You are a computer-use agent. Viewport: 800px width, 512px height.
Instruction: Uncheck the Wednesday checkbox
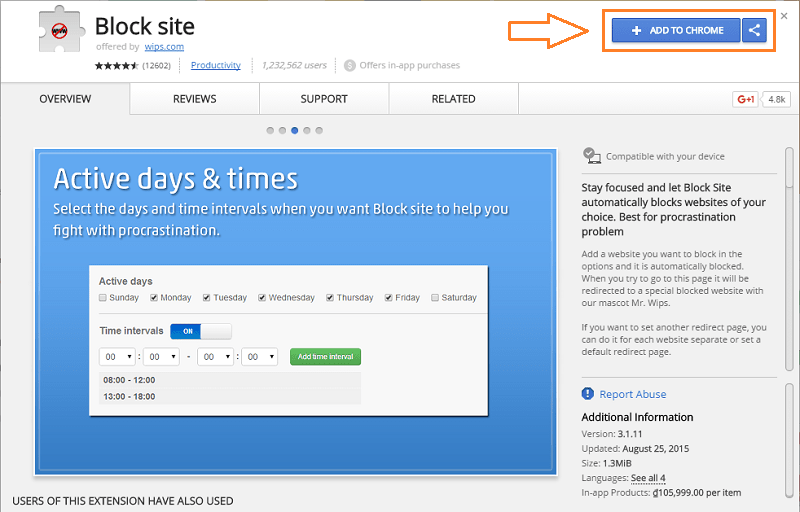pyautogui.click(x=263, y=298)
